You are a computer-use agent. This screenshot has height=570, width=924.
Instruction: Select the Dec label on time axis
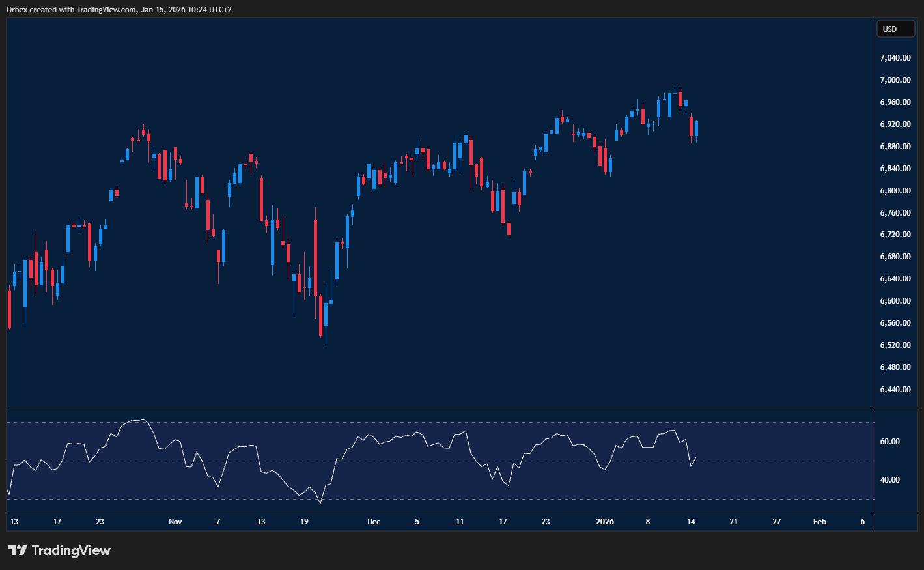tap(374, 522)
